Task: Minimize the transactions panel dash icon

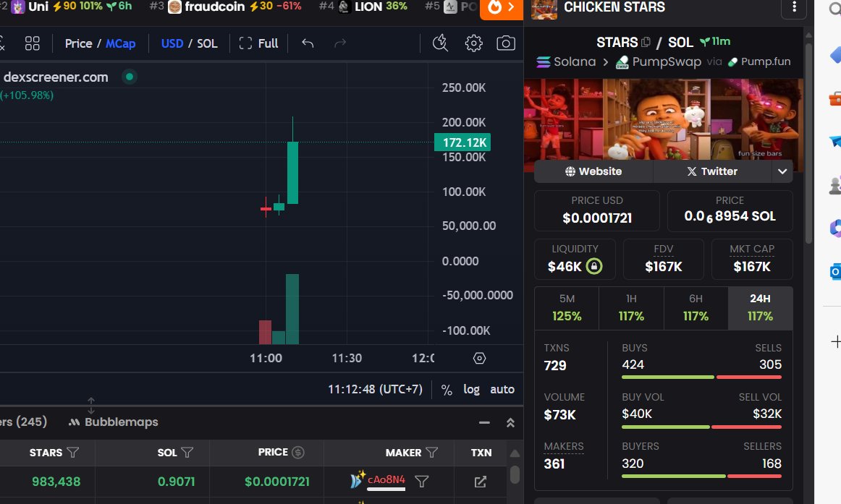Action: (484, 422)
